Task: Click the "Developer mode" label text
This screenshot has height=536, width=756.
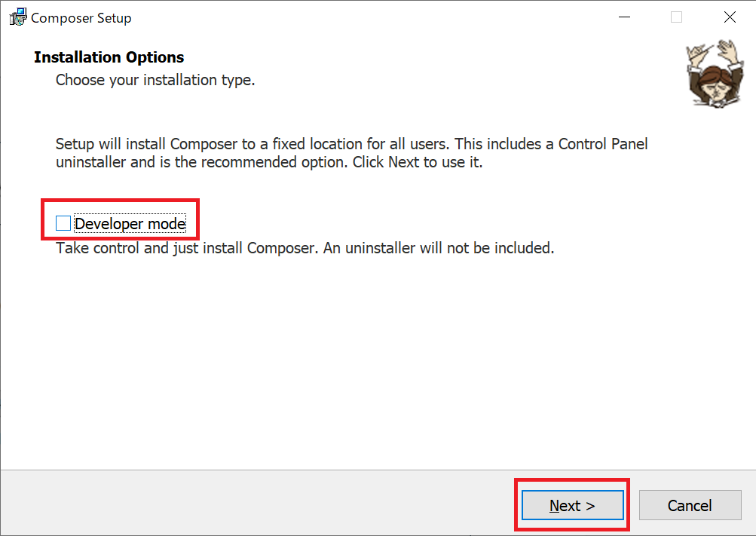Action: point(130,224)
